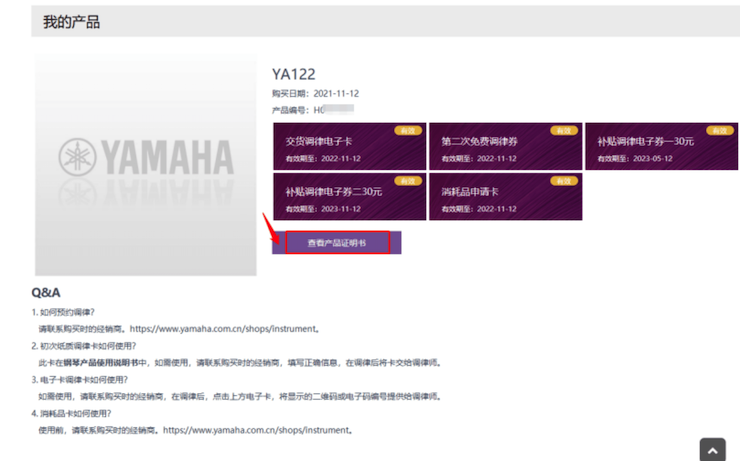The height and width of the screenshot is (461, 740).
Task: Open the 交货调律电子卡 card
Action: coord(349,147)
